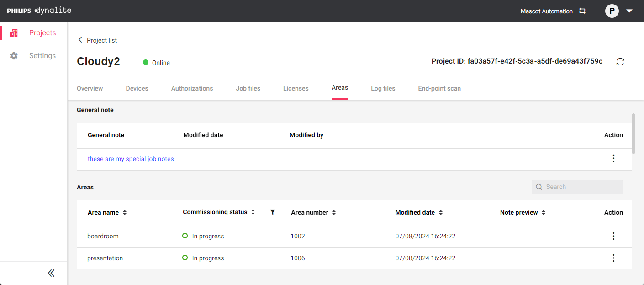Go back to Project list
The width and height of the screenshot is (644, 285).
click(x=97, y=40)
